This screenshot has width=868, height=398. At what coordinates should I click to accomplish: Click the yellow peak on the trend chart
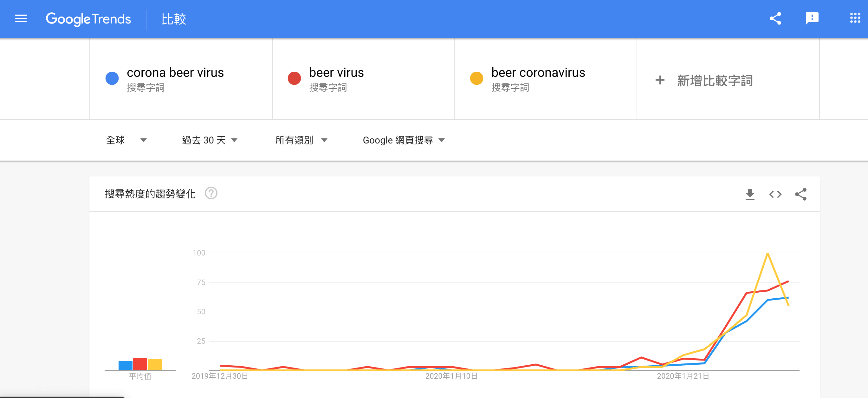tap(767, 253)
